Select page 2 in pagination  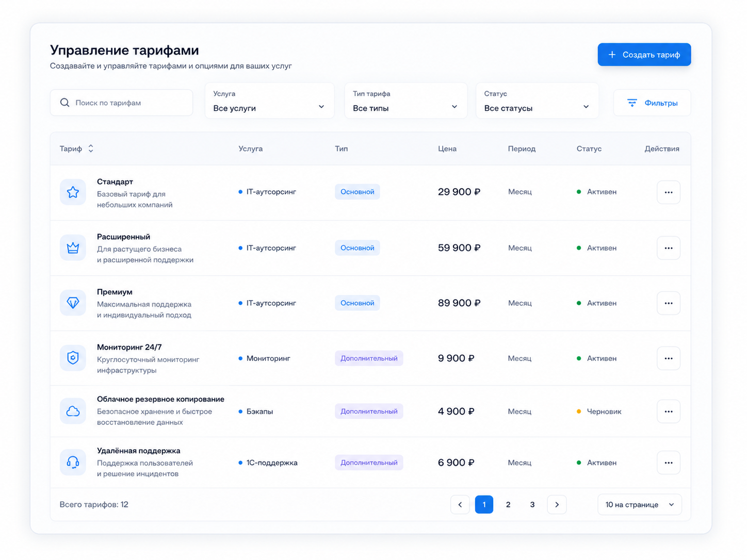click(x=508, y=504)
